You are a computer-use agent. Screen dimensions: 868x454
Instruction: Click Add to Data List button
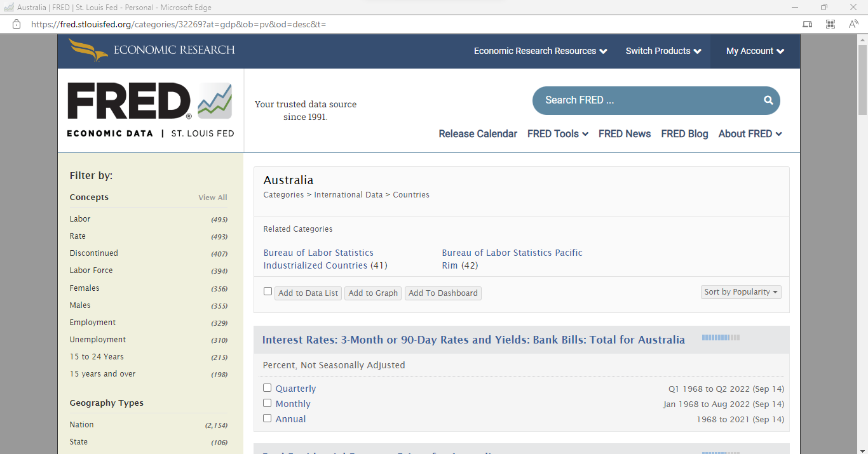click(x=308, y=293)
